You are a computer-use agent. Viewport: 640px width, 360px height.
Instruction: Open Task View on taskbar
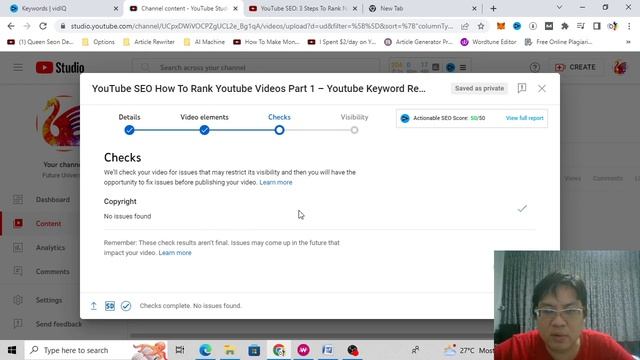coord(180,350)
